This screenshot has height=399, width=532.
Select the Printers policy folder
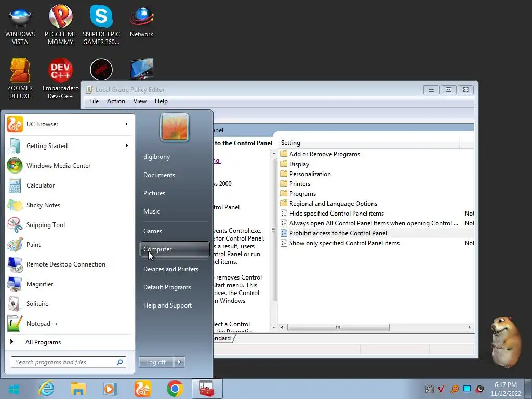(300, 183)
